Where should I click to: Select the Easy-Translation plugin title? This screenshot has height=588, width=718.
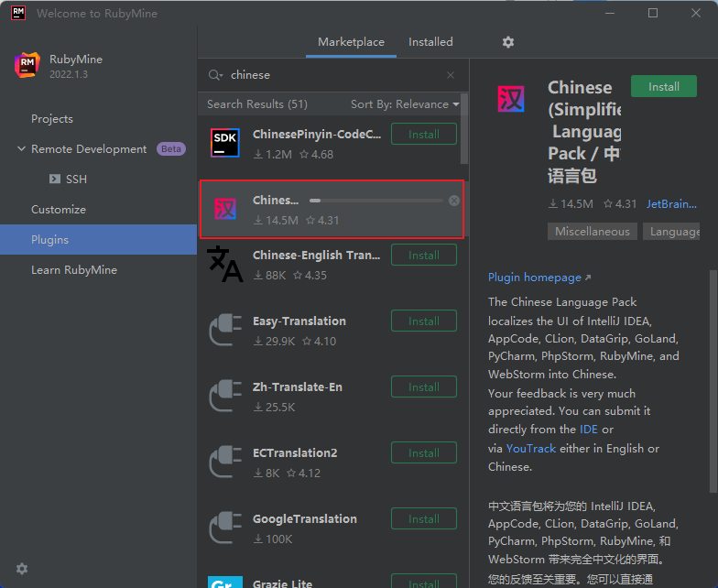[x=299, y=321]
